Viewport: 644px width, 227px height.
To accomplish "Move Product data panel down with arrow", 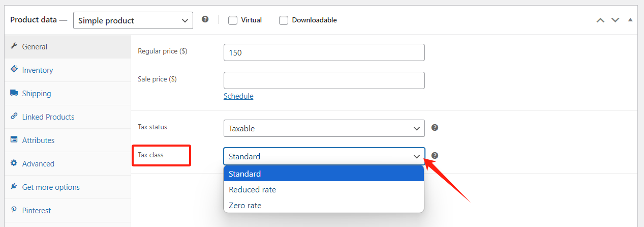I will pos(615,20).
